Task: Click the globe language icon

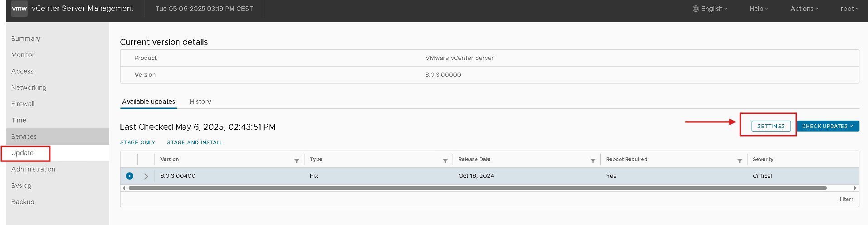Action: (x=695, y=9)
